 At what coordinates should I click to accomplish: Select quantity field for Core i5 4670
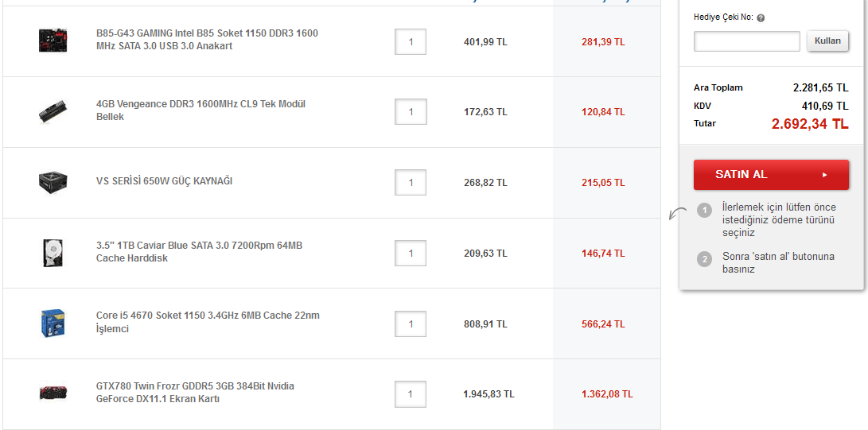point(411,324)
